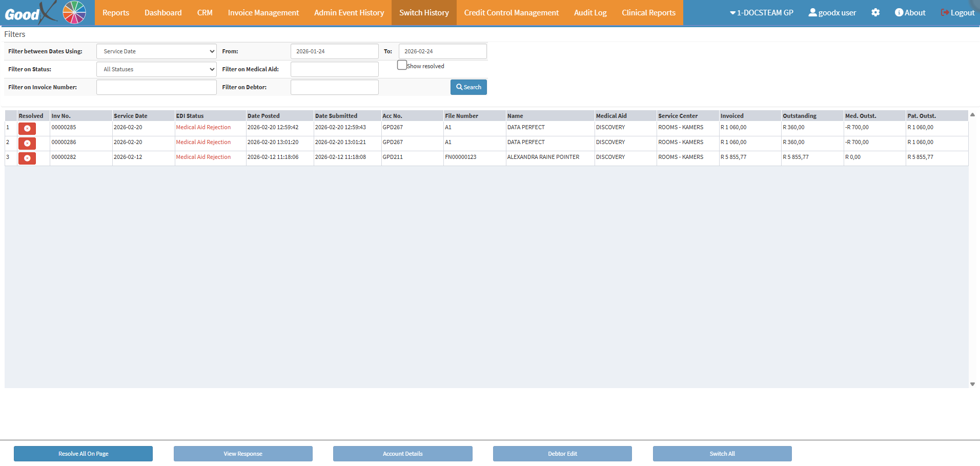Open Invoice Management

click(263, 12)
